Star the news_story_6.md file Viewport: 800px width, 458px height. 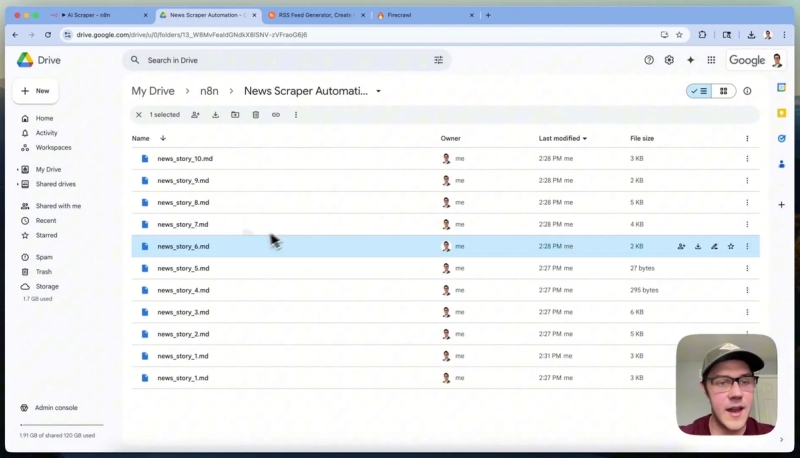click(x=731, y=246)
